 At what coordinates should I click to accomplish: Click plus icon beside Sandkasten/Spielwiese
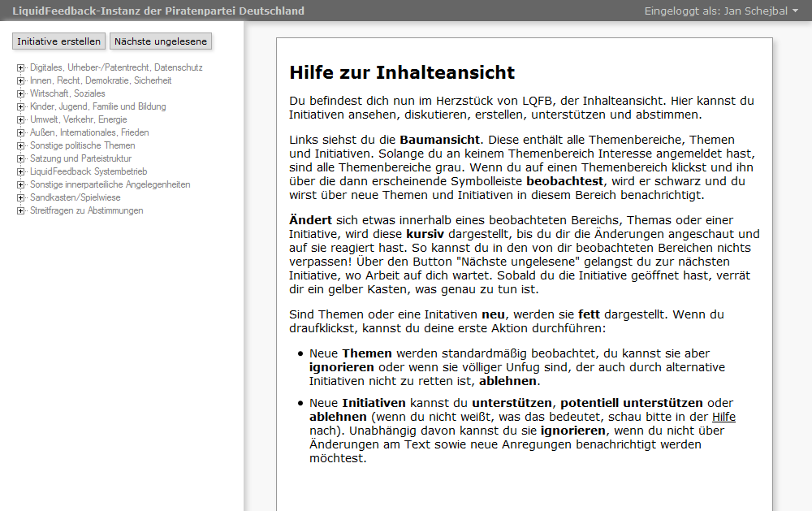[x=20, y=197]
